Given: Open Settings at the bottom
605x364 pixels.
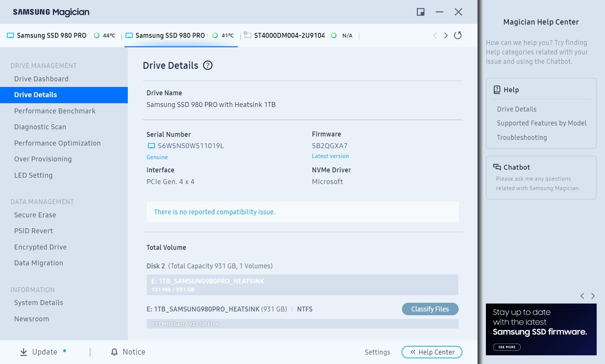Looking at the screenshot, I should click(377, 352).
